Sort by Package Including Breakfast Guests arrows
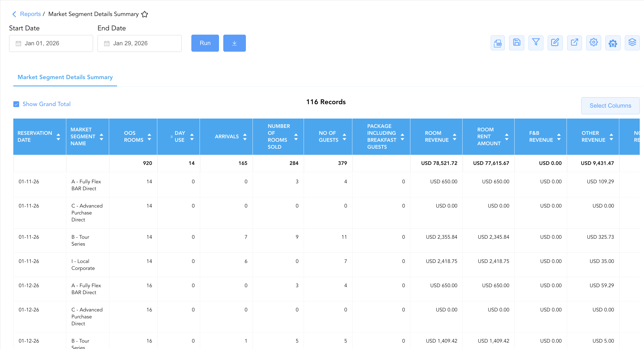The image size is (644, 349). coord(402,137)
